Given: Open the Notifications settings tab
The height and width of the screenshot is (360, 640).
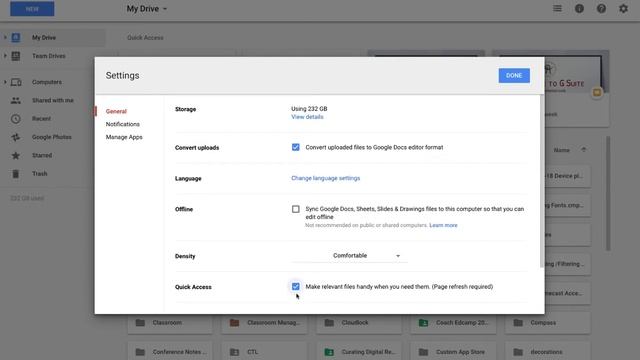Looking at the screenshot, I should [x=122, y=124].
